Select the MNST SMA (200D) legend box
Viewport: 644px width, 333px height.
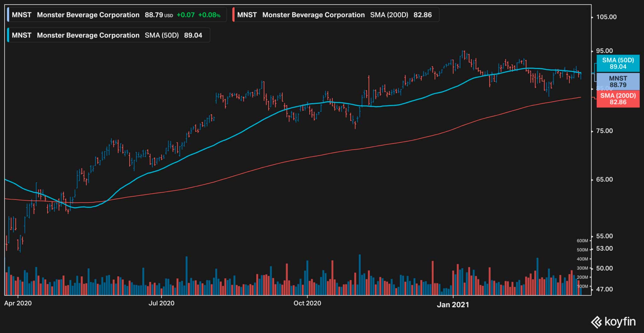point(336,15)
